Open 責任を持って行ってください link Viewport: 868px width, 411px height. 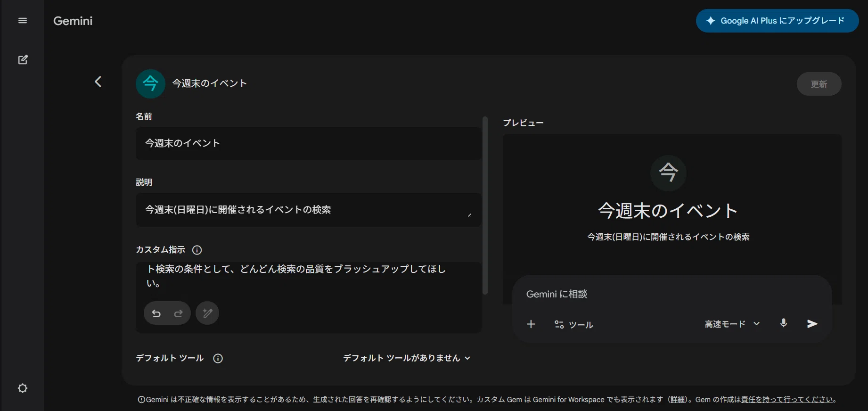click(787, 400)
